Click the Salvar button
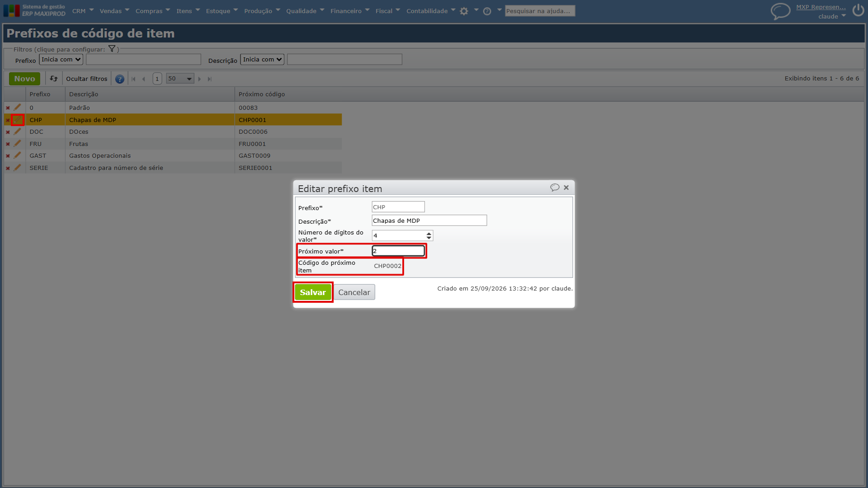The image size is (868, 488). click(313, 292)
